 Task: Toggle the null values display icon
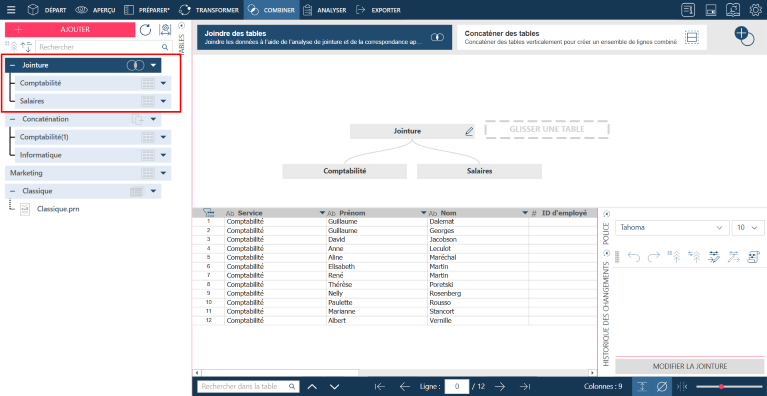pyautogui.click(x=661, y=386)
